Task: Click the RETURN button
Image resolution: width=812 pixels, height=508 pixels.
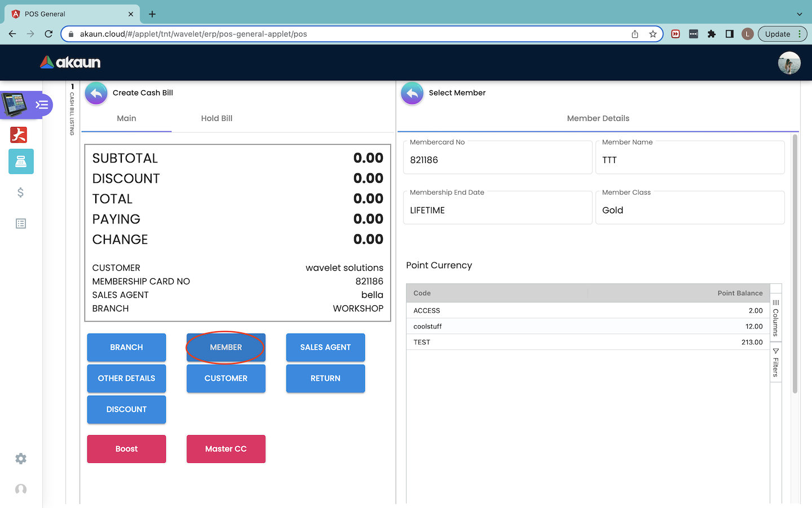Action: 325,378
